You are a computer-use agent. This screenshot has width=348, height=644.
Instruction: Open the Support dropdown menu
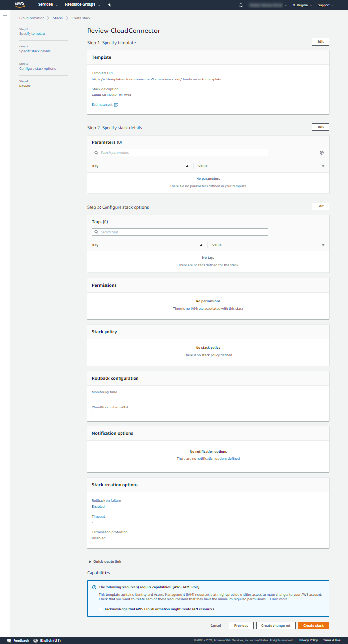325,5
